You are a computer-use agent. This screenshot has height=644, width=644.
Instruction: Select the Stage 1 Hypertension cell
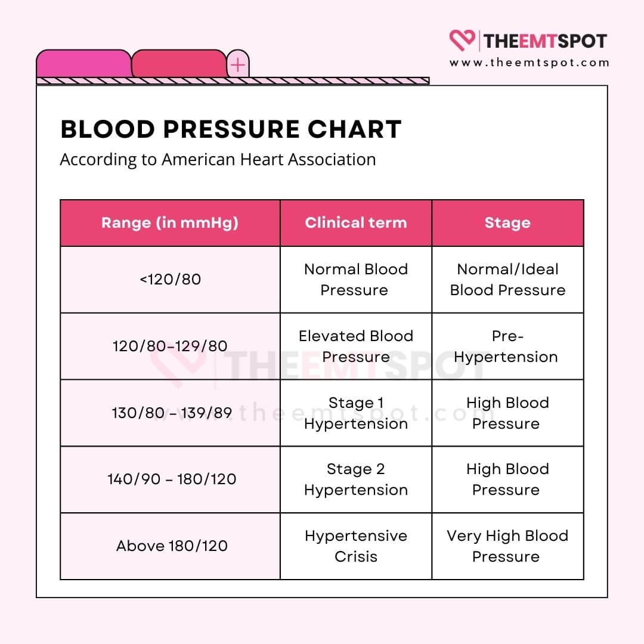[x=356, y=413]
